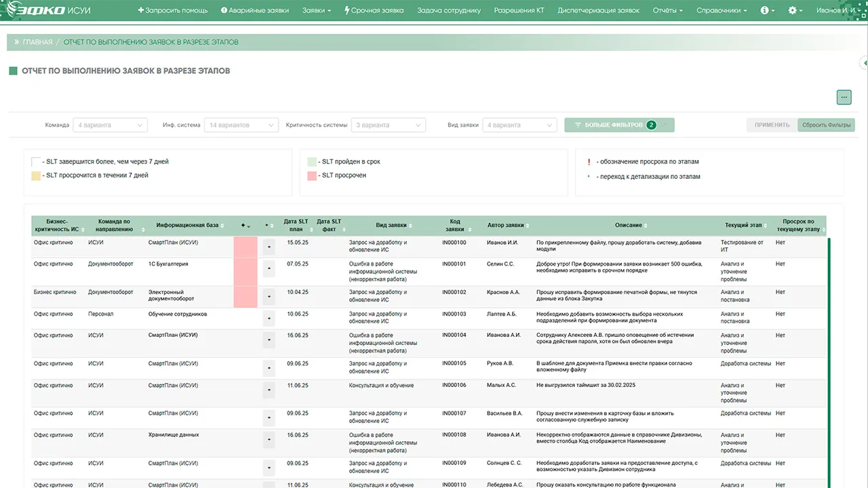Click request code IN000106

coord(454,385)
